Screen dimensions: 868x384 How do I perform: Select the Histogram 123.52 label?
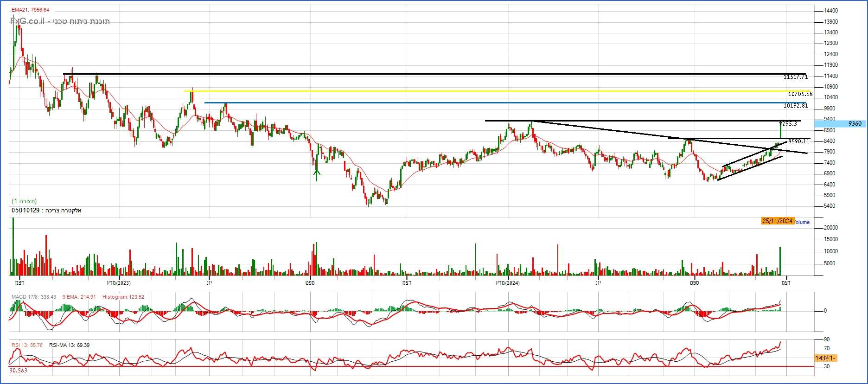pos(123,297)
